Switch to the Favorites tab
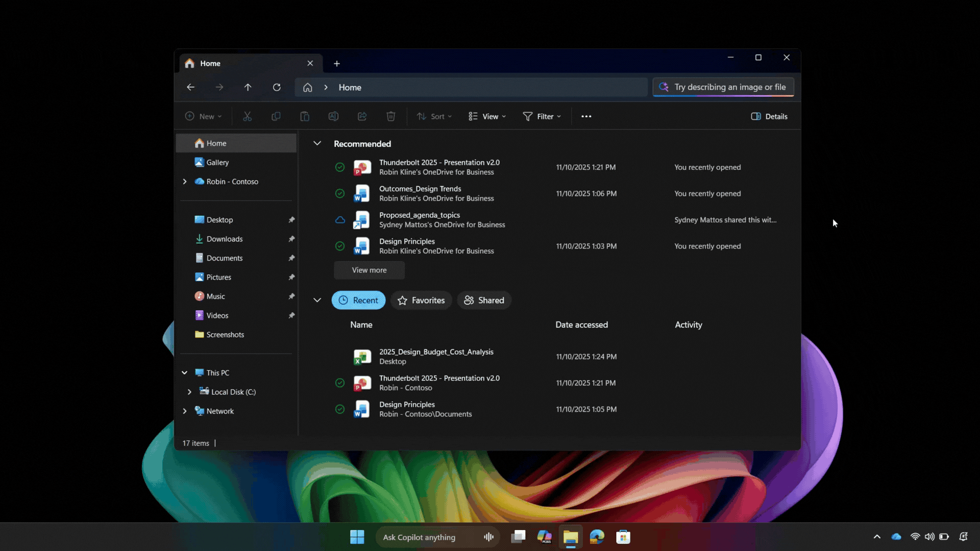This screenshot has width=980, height=551. [x=421, y=300]
